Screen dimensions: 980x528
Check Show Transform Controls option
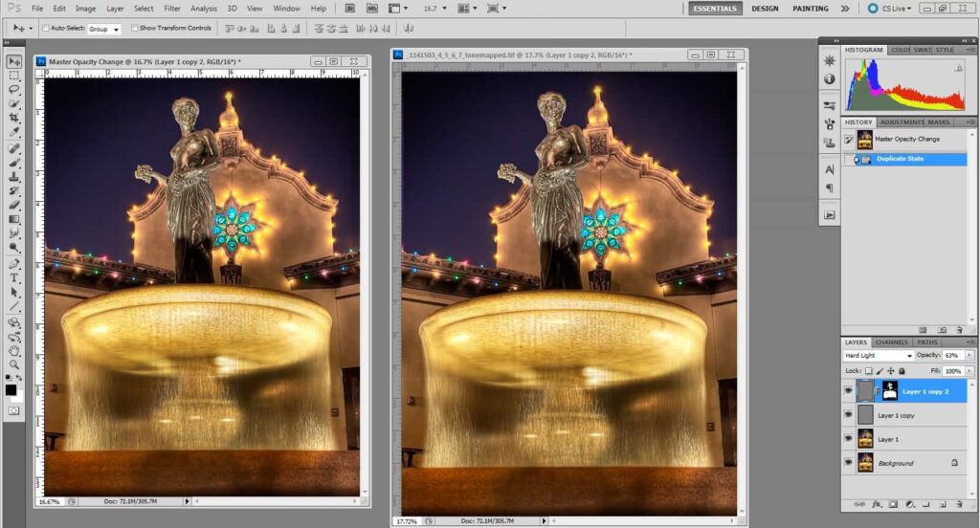(134, 29)
